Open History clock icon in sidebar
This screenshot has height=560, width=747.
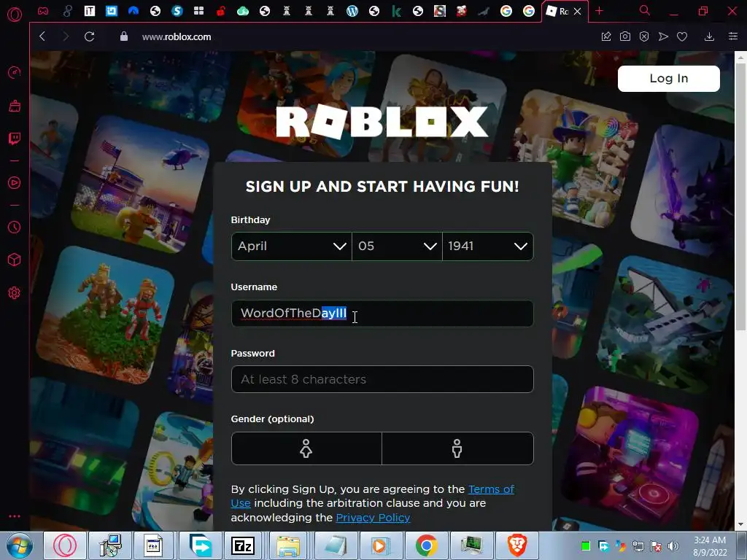click(x=15, y=227)
